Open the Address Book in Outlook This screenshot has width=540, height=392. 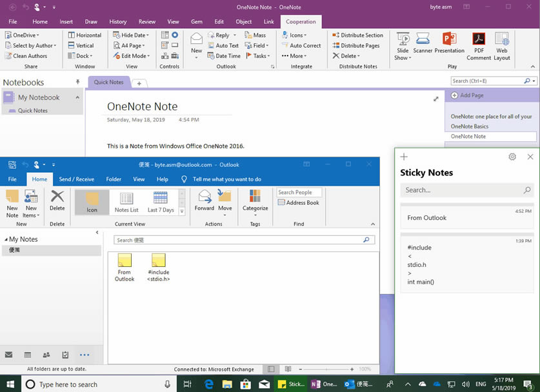[299, 202]
